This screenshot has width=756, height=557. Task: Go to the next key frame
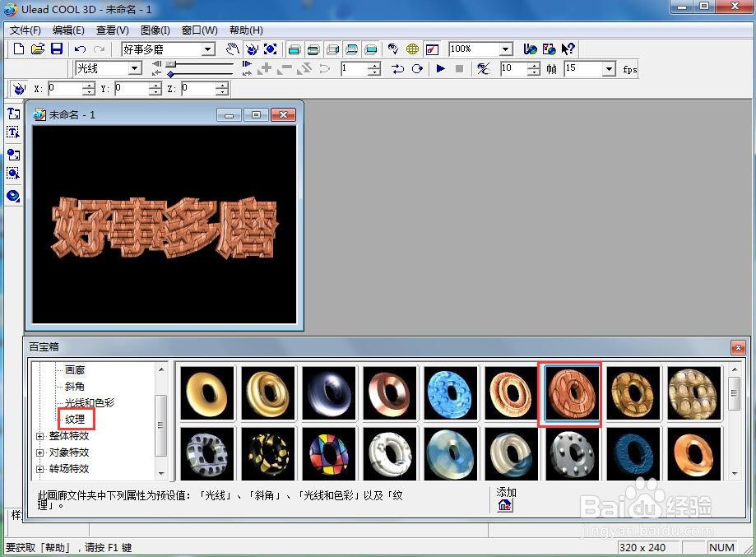tap(247, 72)
